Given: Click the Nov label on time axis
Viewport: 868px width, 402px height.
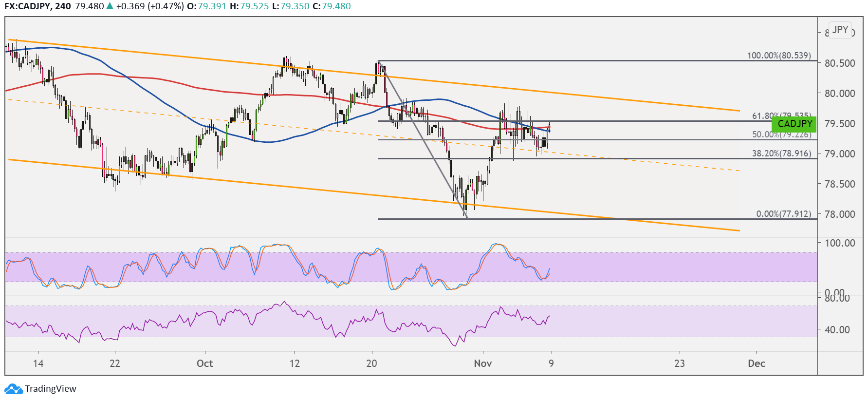Looking at the screenshot, I should (x=483, y=364).
